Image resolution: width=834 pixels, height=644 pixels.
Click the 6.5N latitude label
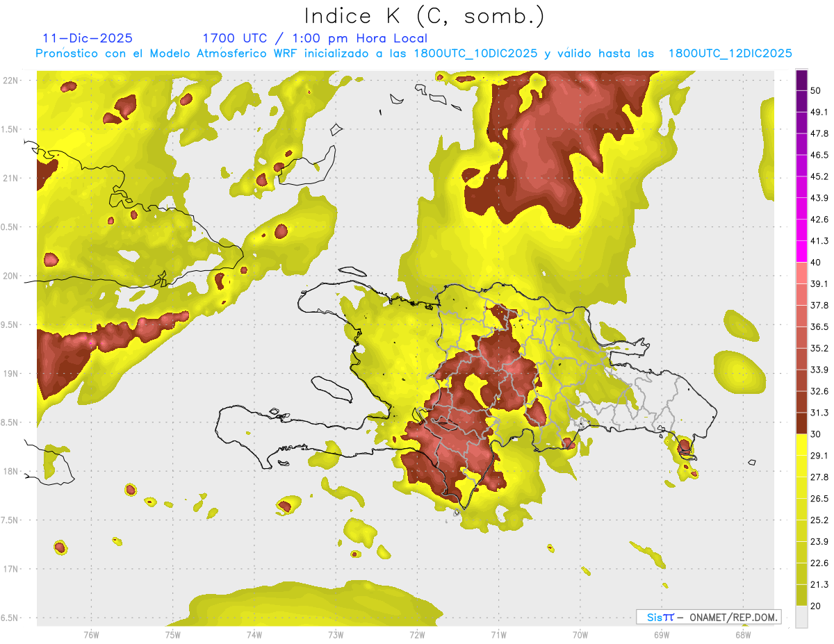(x=10, y=618)
